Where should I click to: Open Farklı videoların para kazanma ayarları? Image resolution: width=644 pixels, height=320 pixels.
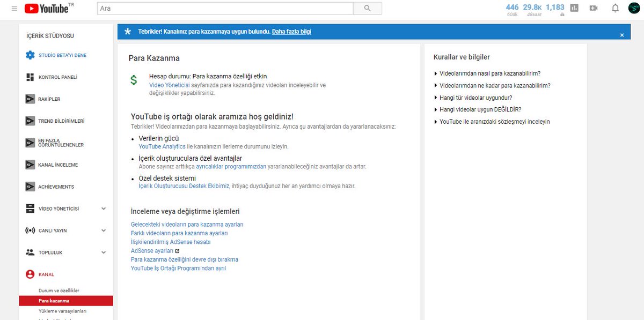179,233
